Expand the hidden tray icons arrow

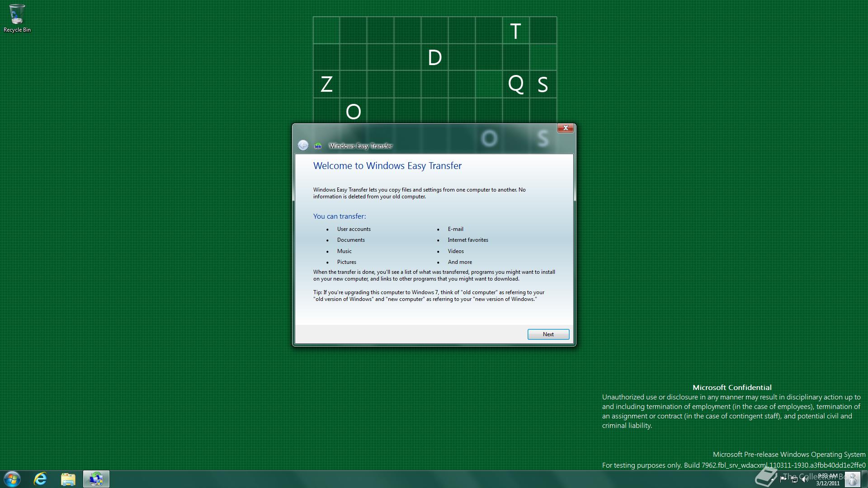click(x=772, y=479)
